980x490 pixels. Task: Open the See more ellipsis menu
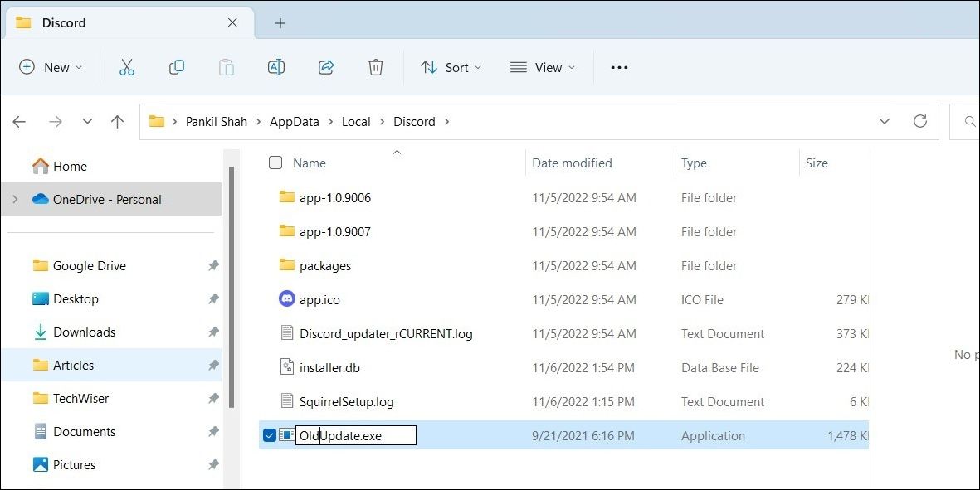[x=619, y=67]
